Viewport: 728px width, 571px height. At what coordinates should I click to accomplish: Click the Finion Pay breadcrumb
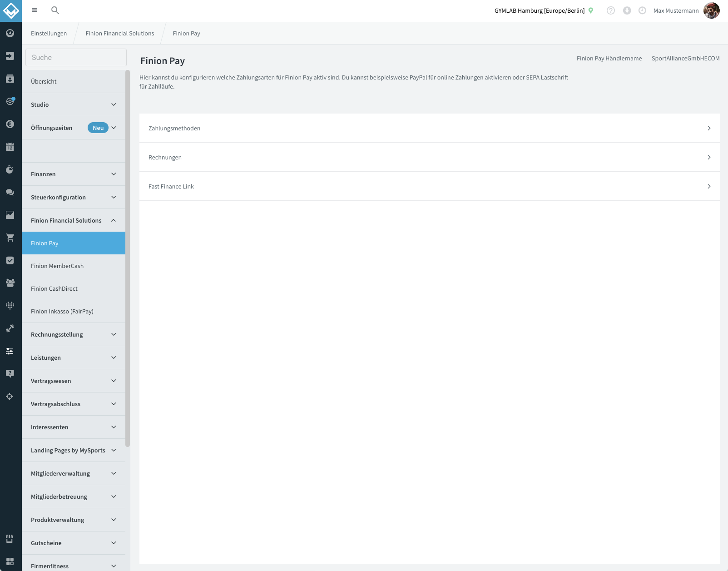pyautogui.click(x=186, y=33)
